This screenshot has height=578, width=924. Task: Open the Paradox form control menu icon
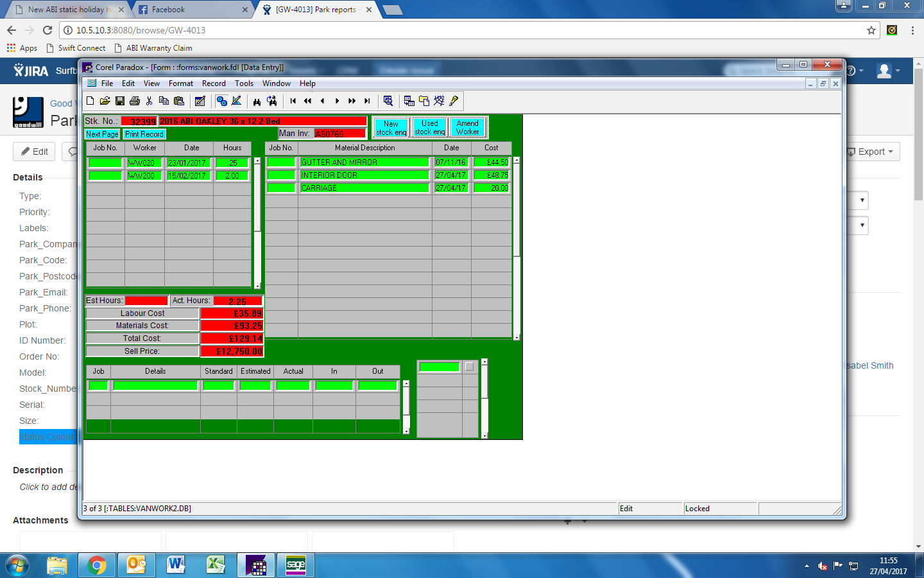pos(92,83)
